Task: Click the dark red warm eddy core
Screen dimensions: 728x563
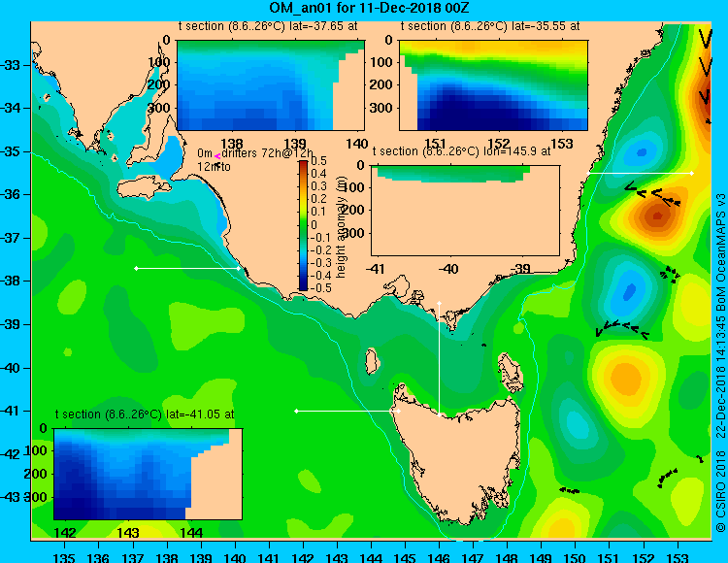Action: pyautogui.click(x=659, y=215)
